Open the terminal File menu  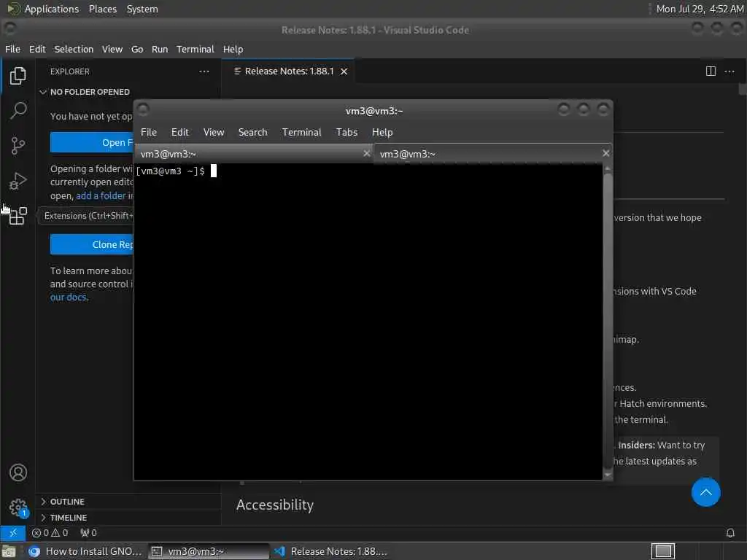pos(149,133)
